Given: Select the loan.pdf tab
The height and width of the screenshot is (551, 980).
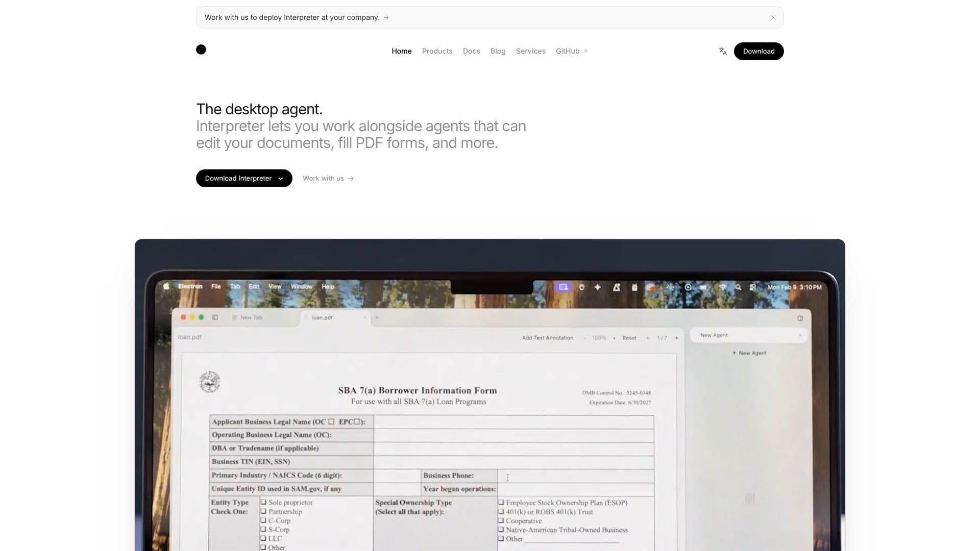Looking at the screenshot, I should click(x=335, y=317).
